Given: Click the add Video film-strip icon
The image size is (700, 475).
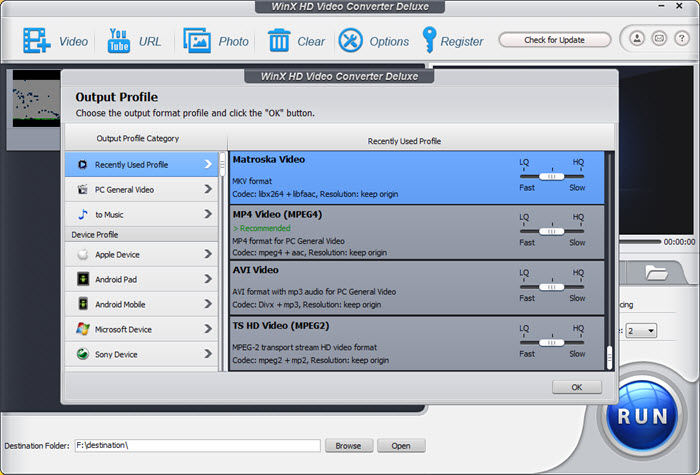Looking at the screenshot, I should click(x=37, y=41).
